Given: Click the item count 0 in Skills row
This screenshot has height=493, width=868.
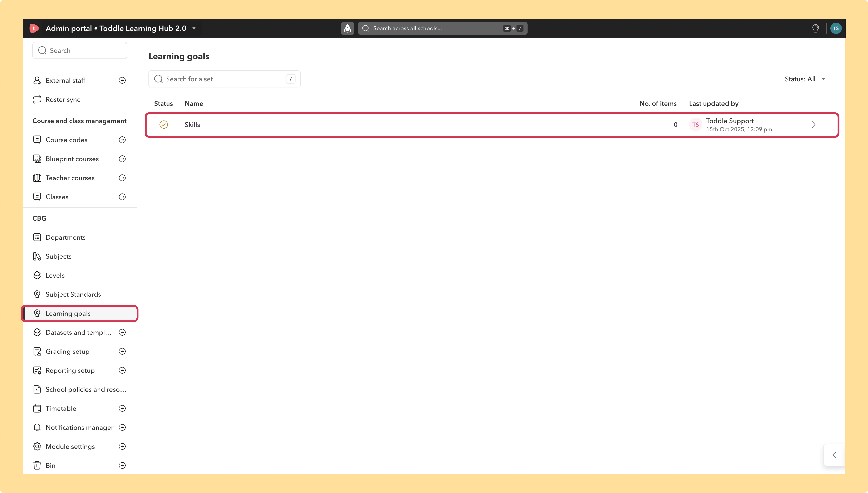Looking at the screenshot, I should [676, 125].
